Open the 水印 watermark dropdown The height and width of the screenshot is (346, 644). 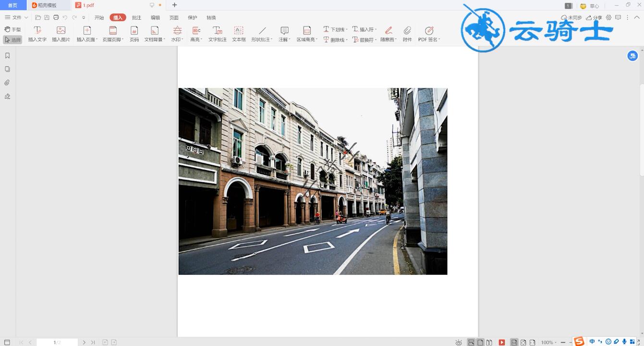pos(177,34)
